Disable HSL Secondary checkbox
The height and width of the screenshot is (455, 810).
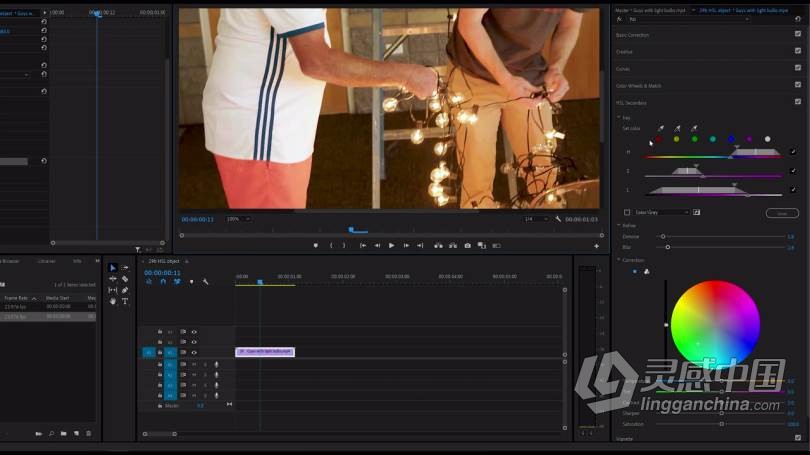point(798,102)
